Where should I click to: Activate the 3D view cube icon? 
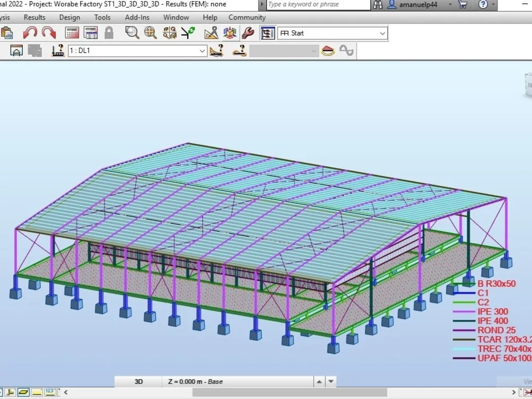point(230,32)
